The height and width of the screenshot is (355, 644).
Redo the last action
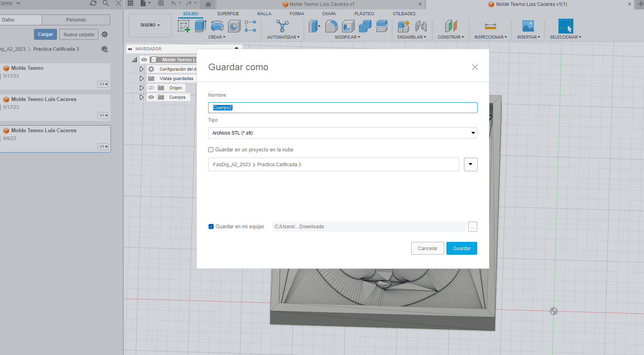point(189,4)
